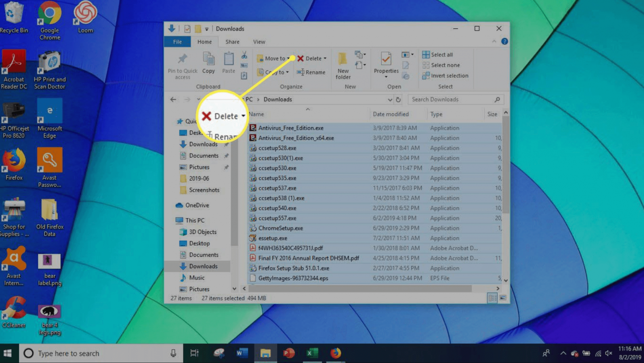This screenshot has width=644, height=363.
Task: Select CCleaner desktop shortcut
Action: (x=14, y=312)
